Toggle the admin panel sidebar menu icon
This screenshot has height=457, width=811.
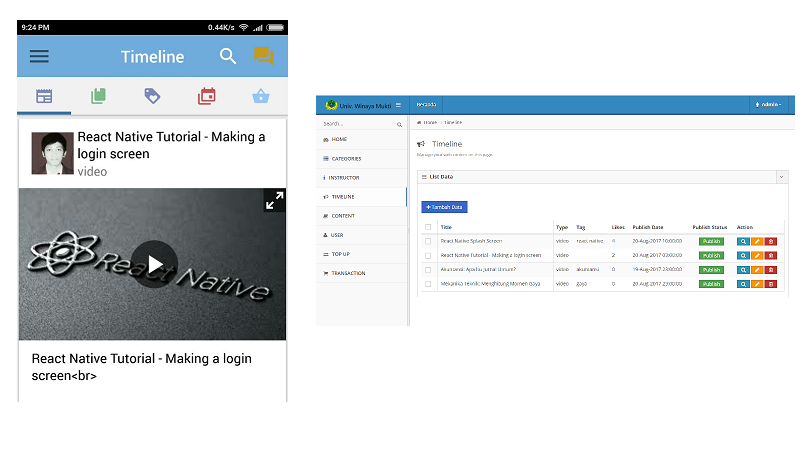point(398,105)
